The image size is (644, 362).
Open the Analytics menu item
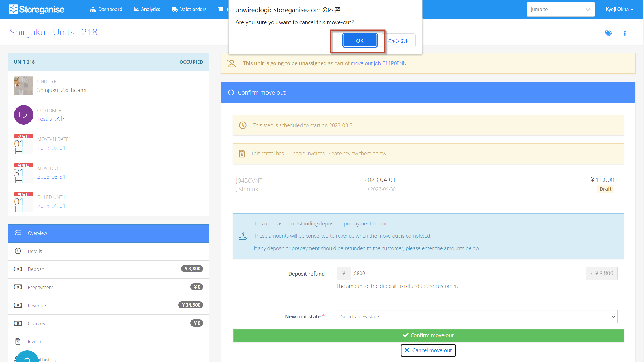point(147,9)
